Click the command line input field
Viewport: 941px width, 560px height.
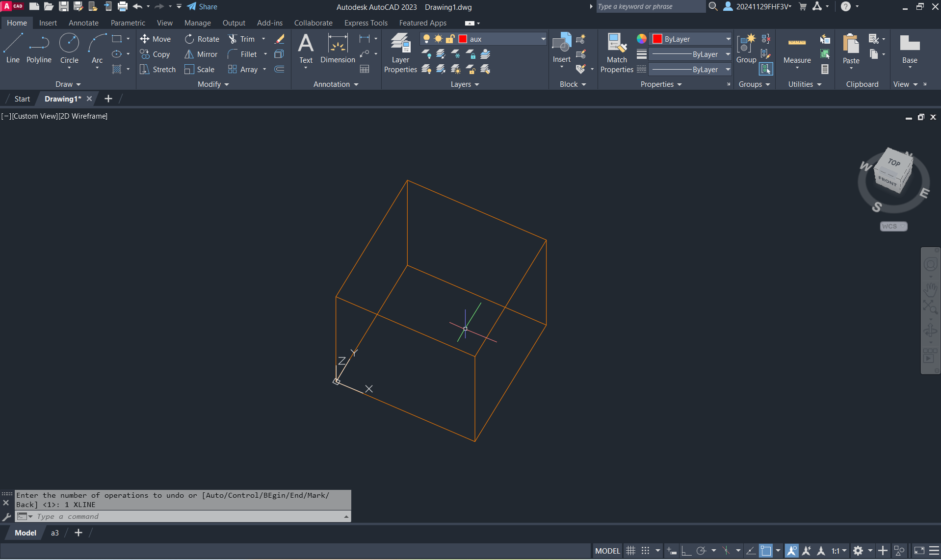click(x=186, y=516)
